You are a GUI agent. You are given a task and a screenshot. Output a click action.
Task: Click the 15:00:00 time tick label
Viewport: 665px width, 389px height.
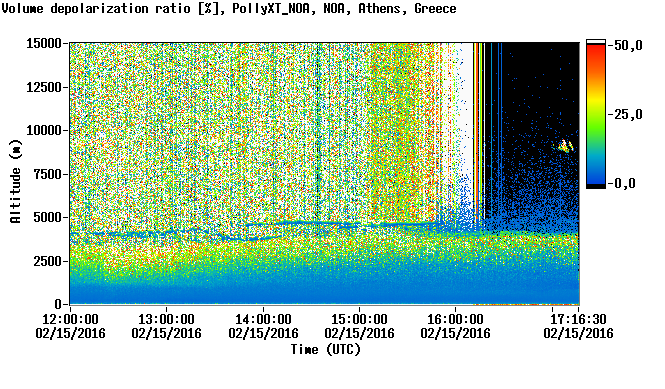(359, 319)
